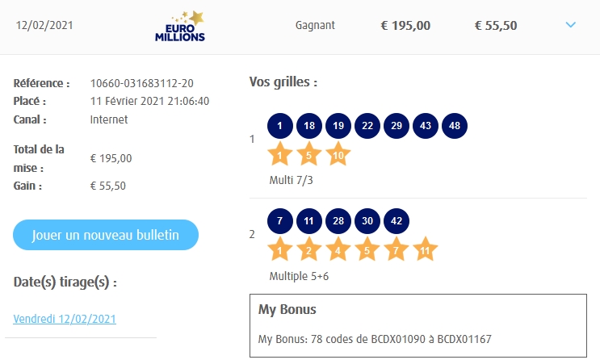The width and height of the screenshot is (600, 364).
Task: Click the Jouer un nouveau bulletin button
Action: pos(106,235)
